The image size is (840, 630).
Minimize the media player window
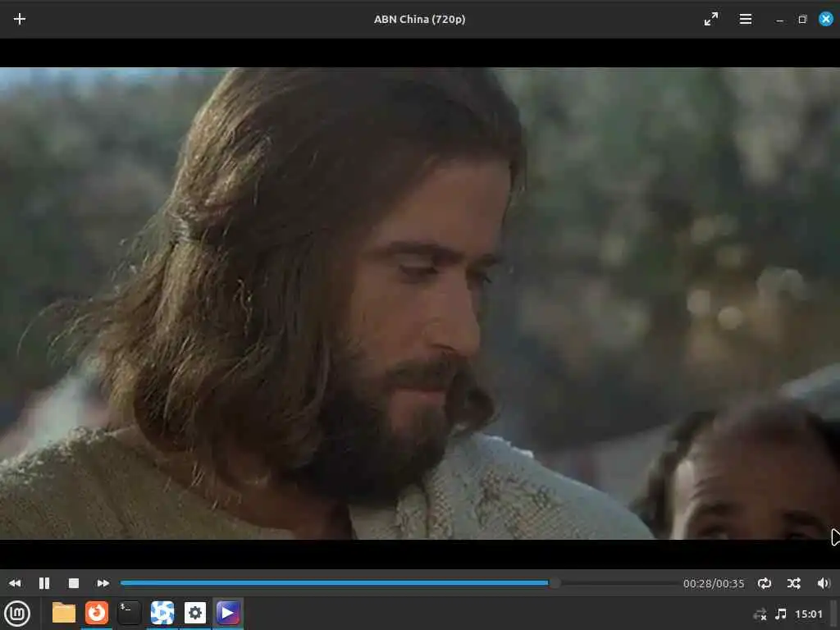click(779, 20)
